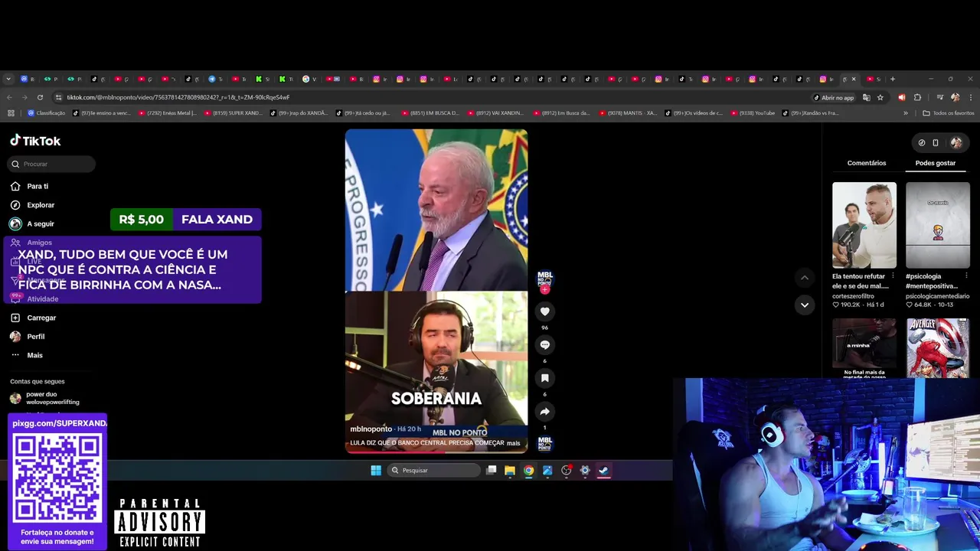
Task: Open the 'a minha' podcast video thumbnail
Action: tap(864, 348)
